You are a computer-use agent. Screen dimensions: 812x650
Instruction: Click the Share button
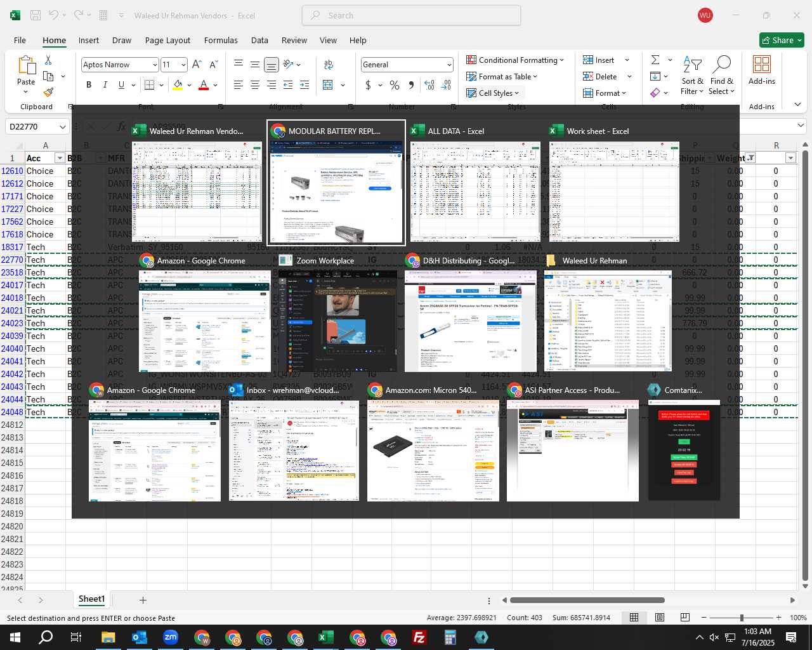[x=782, y=40]
